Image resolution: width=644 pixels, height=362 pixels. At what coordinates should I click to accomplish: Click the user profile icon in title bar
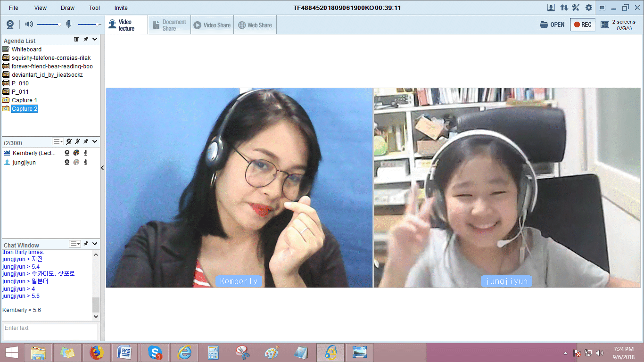coord(551,8)
